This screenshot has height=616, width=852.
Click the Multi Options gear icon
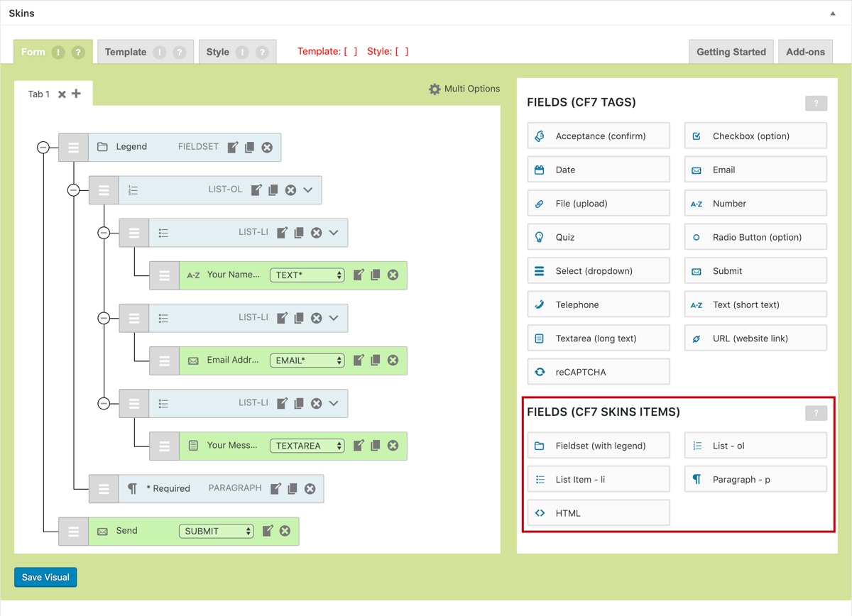(x=435, y=89)
